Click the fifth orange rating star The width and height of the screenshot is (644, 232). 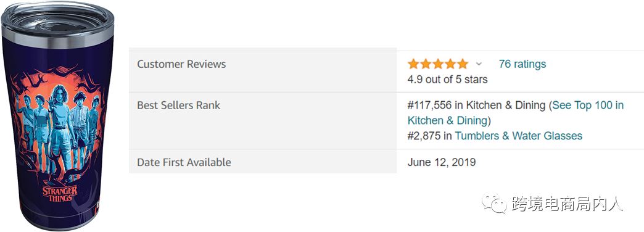[463, 64]
